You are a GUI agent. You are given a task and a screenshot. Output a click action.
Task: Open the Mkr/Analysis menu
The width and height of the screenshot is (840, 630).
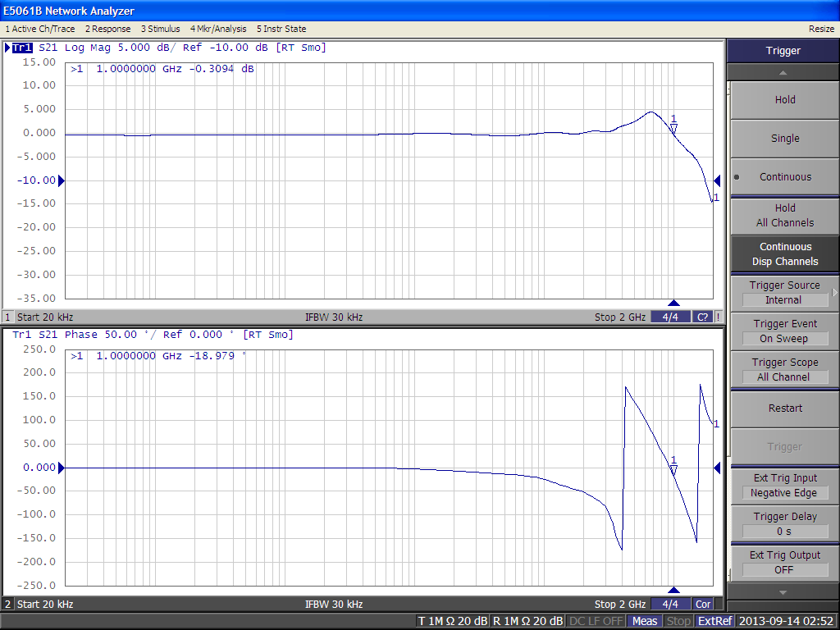click(218, 29)
